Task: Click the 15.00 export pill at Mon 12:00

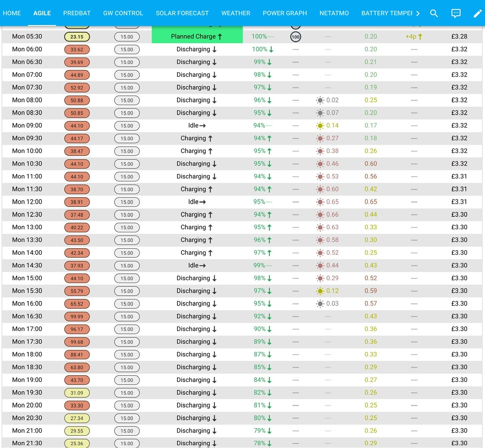Action: [127, 202]
